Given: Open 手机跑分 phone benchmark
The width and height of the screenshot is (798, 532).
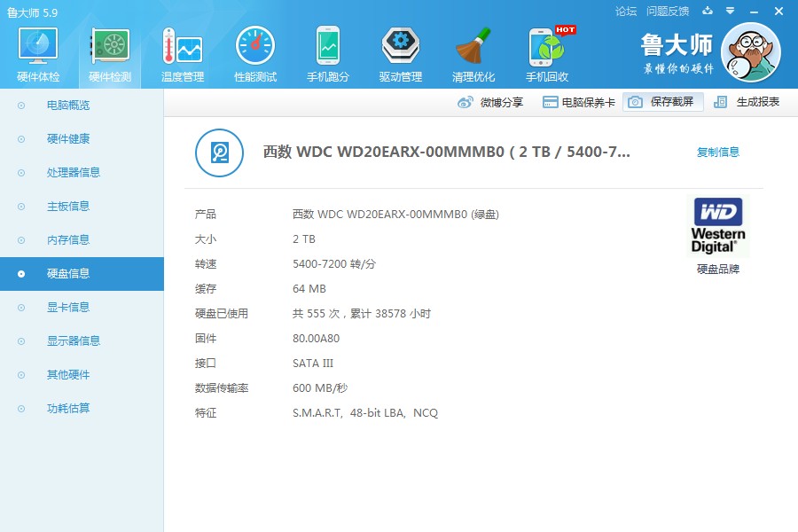Looking at the screenshot, I should point(328,49).
